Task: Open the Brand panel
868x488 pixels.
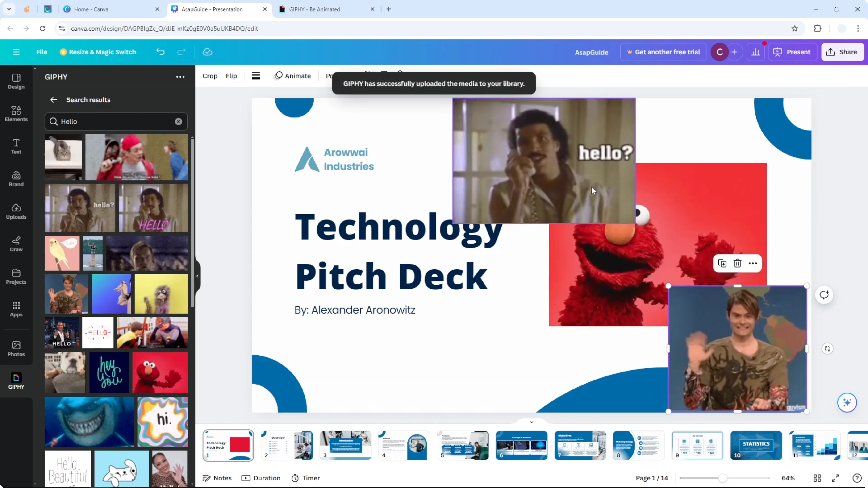Action: 16,179
